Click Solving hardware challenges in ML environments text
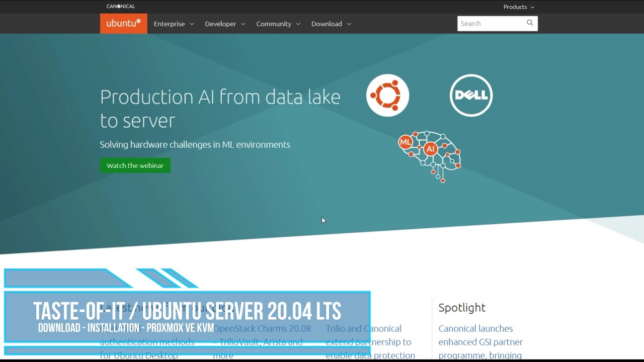Screen dimensions: 644x362 click(195, 145)
